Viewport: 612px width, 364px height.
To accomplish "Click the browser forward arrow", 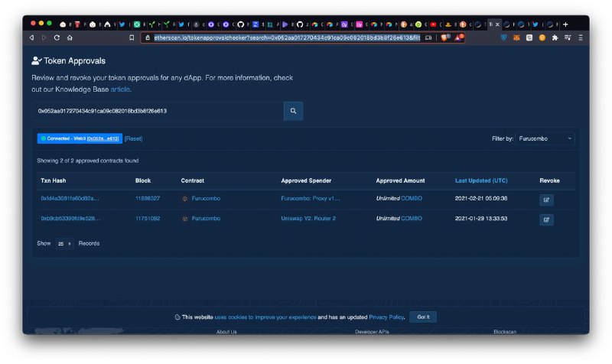I will tap(44, 37).
